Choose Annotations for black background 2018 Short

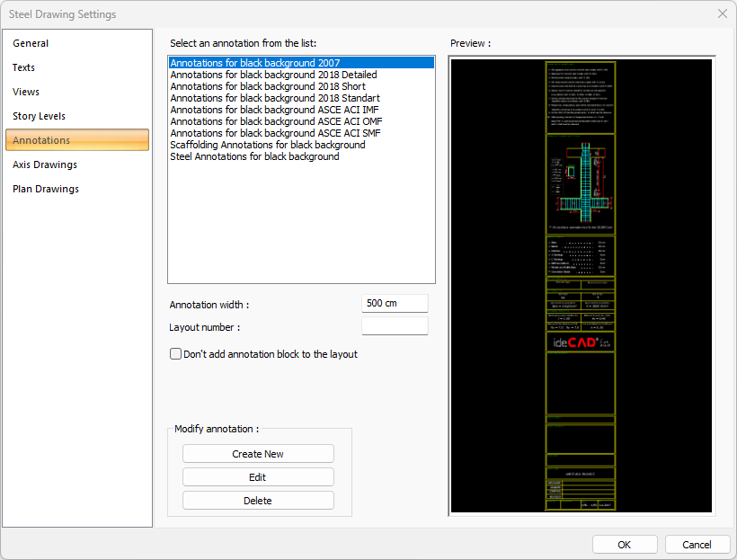[x=268, y=86]
